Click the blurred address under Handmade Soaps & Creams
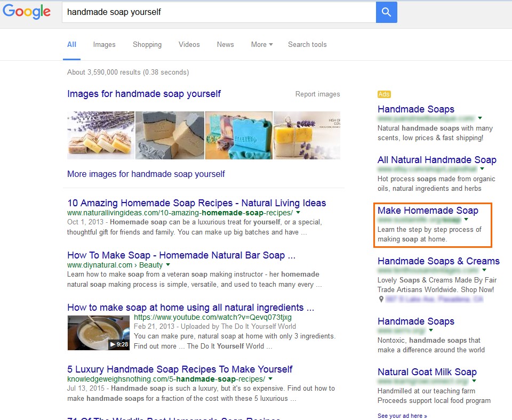512x420 pixels. [434, 299]
